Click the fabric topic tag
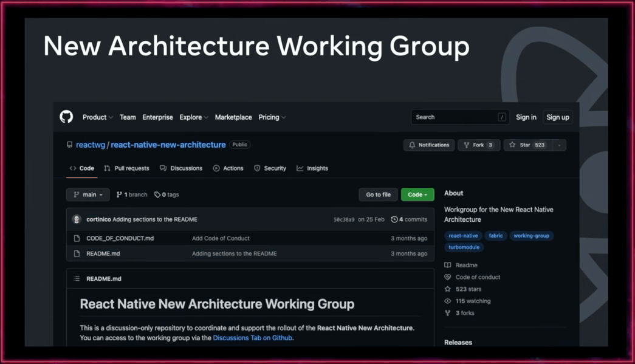Viewport: 635px width, 364px height. pos(496,236)
